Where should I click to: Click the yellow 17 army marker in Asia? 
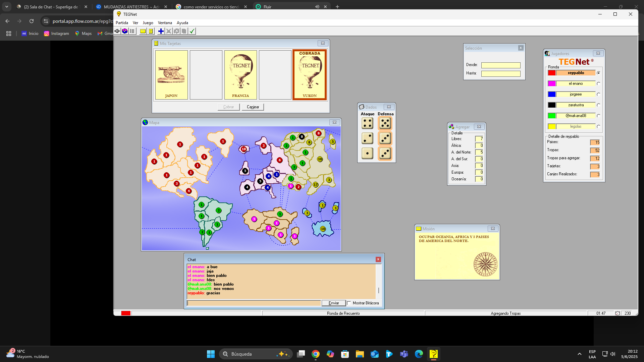316,185
